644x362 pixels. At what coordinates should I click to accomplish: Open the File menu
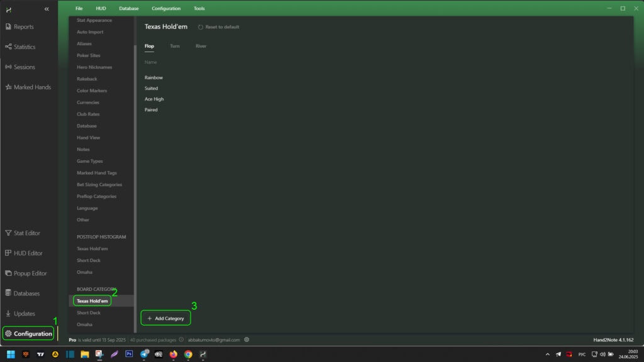point(79,8)
